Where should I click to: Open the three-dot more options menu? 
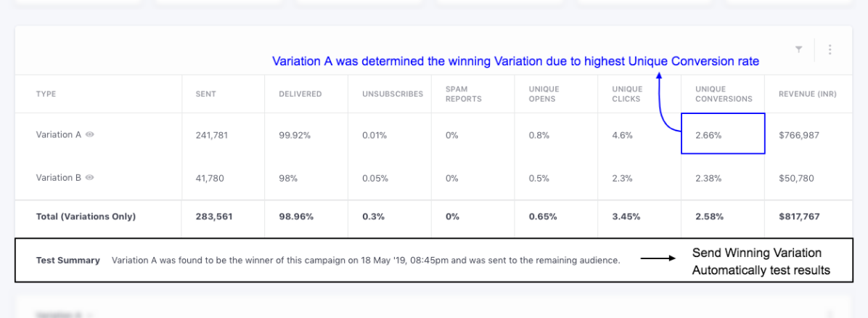point(830,50)
